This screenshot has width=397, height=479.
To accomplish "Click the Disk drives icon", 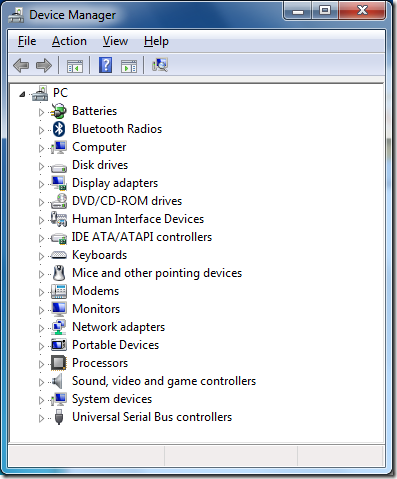I will point(59,167).
